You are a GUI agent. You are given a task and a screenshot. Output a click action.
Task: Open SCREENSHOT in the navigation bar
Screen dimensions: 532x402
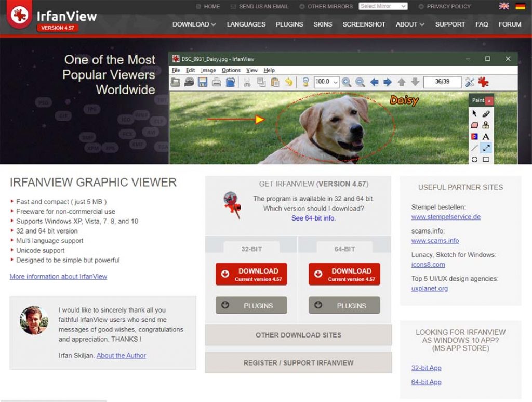364,24
